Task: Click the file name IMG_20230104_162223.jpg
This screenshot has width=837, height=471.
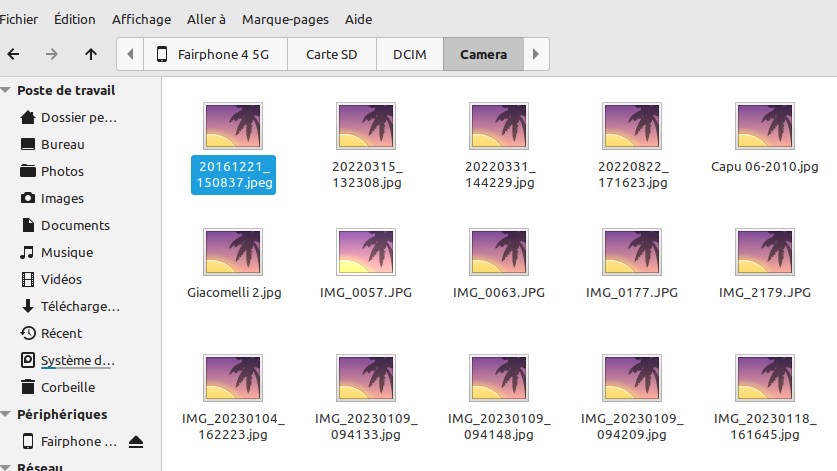Action: (233, 427)
